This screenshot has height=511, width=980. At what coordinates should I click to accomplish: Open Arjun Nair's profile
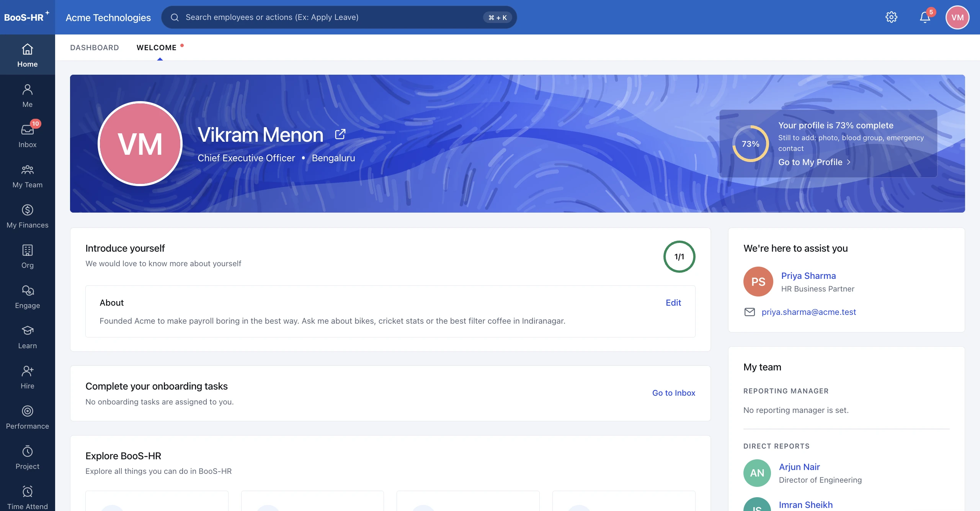click(799, 467)
